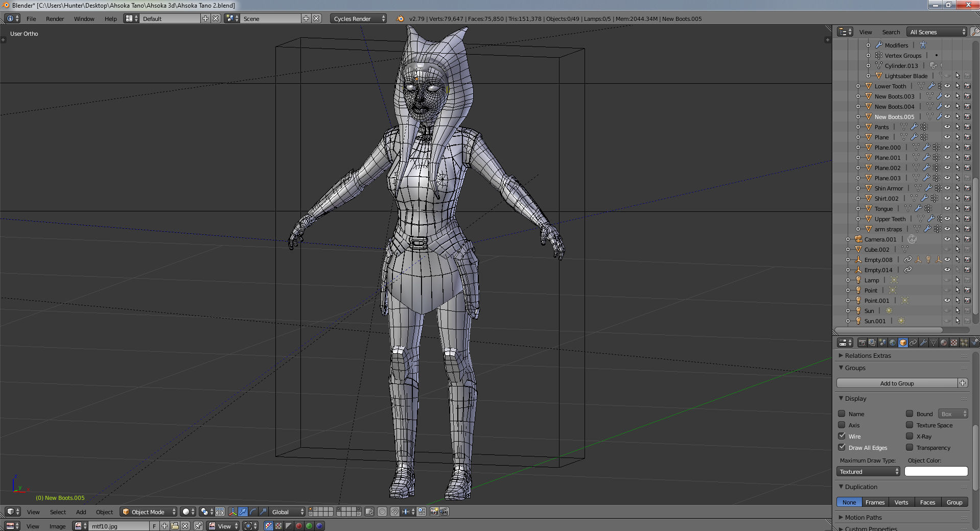Open the Modifiers properties tab (wrench icon)
The height and width of the screenshot is (531, 980).
click(x=923, y=343)
